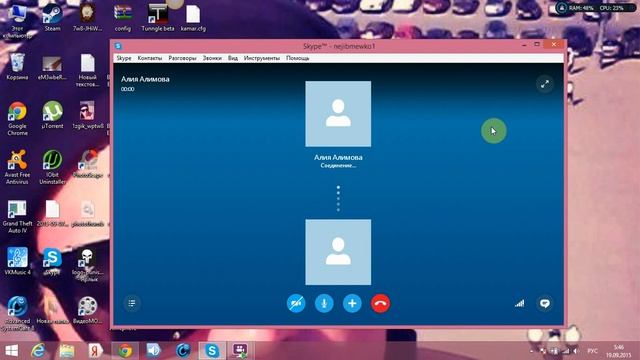Select the Grand Theft Auto IV shortcut

coord(17,216)
